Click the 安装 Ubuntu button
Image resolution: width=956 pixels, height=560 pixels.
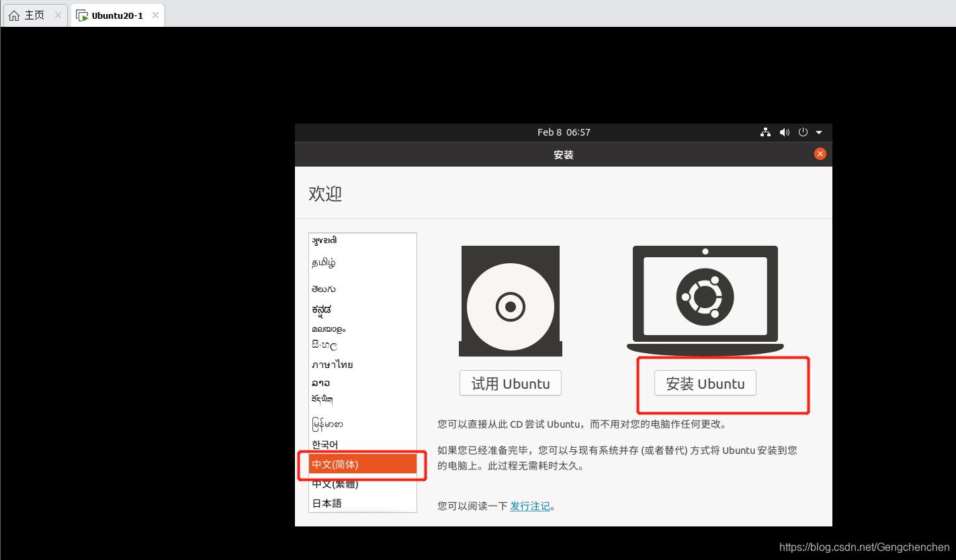[x=705, y=383]
